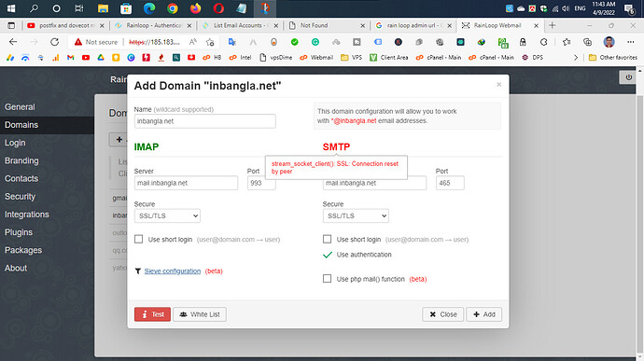This screenshot has width=644, height=361.
Task: Click the red Test button
Action: [x=152, y=314]
